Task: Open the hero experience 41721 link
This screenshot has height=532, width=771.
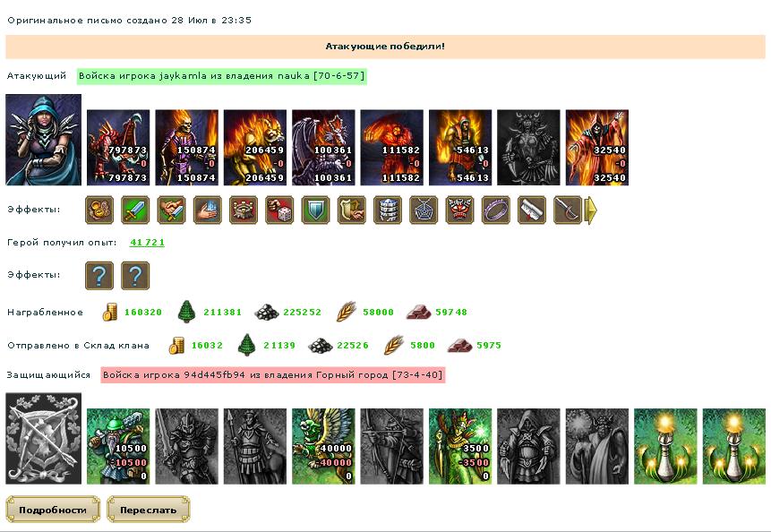Action: pos(147,243)
